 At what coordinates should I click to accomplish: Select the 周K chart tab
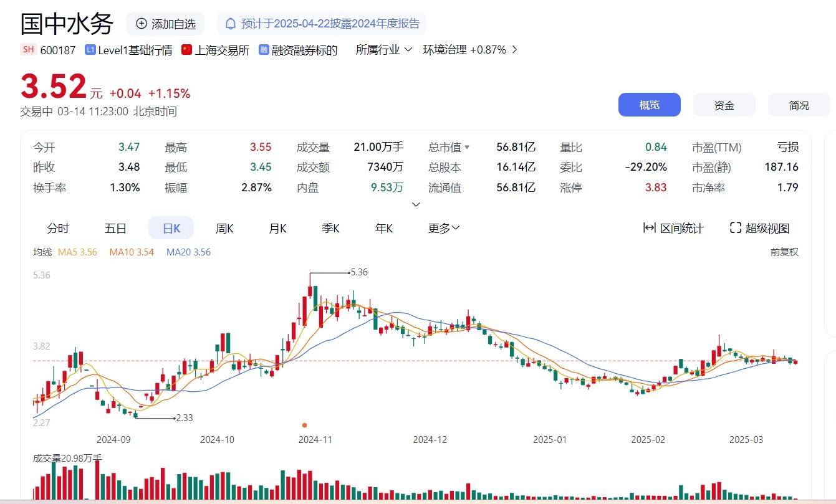[224, 228]
